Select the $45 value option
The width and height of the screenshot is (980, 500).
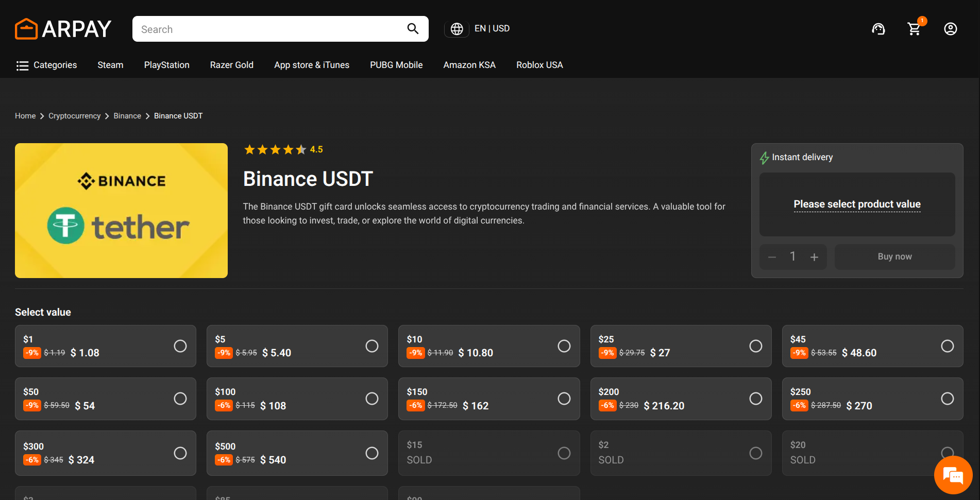872,346
